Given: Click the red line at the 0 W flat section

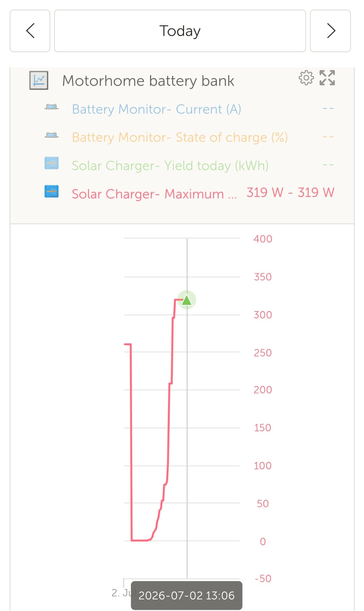Looking at the screenshot, I should (140, 540).
